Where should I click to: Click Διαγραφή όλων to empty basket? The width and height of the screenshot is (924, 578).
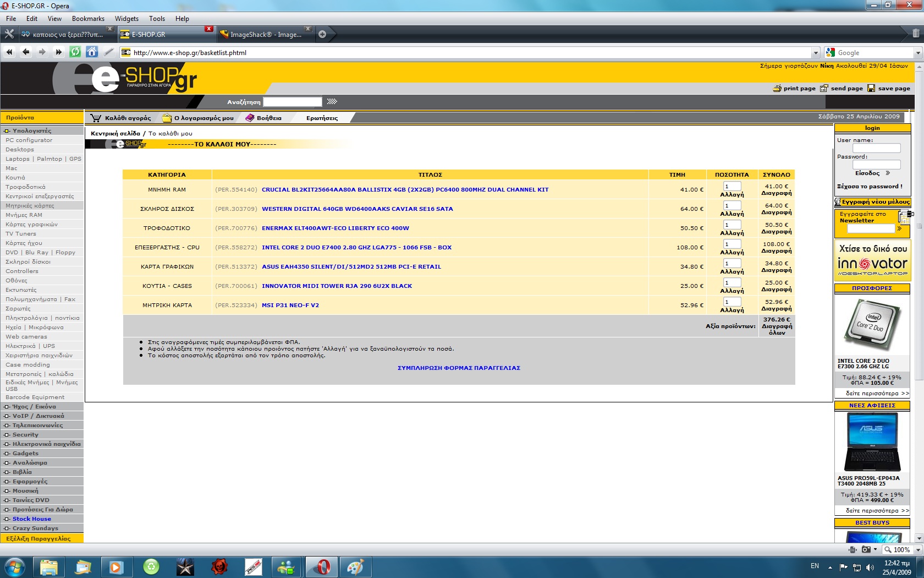[777, 329]
